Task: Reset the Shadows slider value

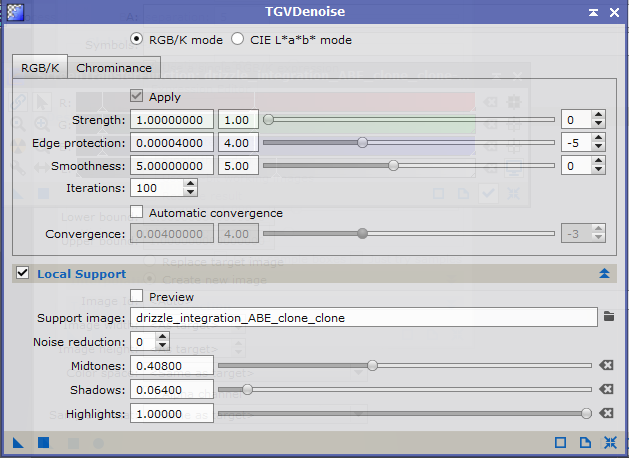Action: (x=607, y=390)
